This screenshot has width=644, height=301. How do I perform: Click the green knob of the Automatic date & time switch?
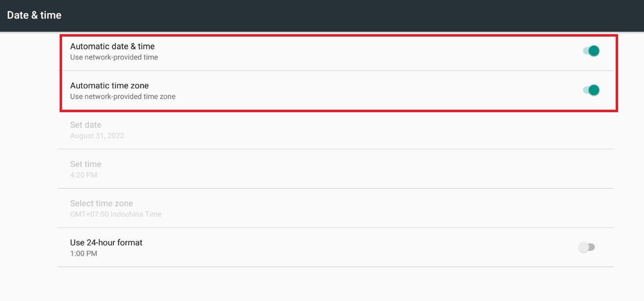594,51
